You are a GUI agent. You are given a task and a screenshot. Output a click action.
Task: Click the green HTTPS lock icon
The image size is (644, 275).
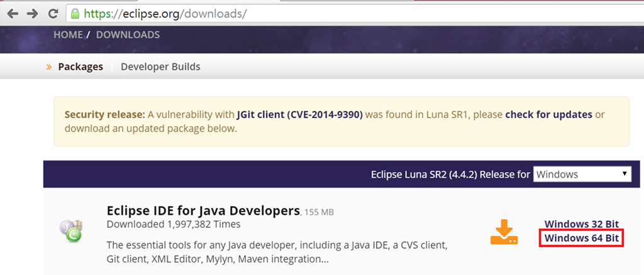click(x=75, y=13)
